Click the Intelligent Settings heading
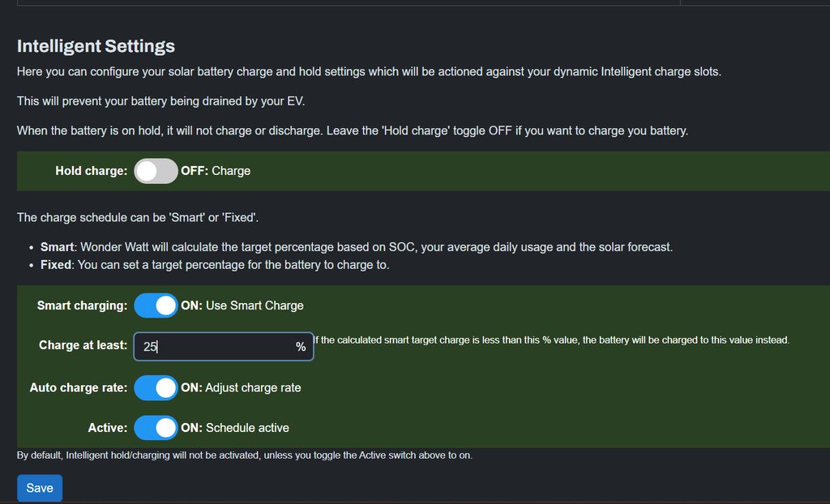 [x=96, y=46]
